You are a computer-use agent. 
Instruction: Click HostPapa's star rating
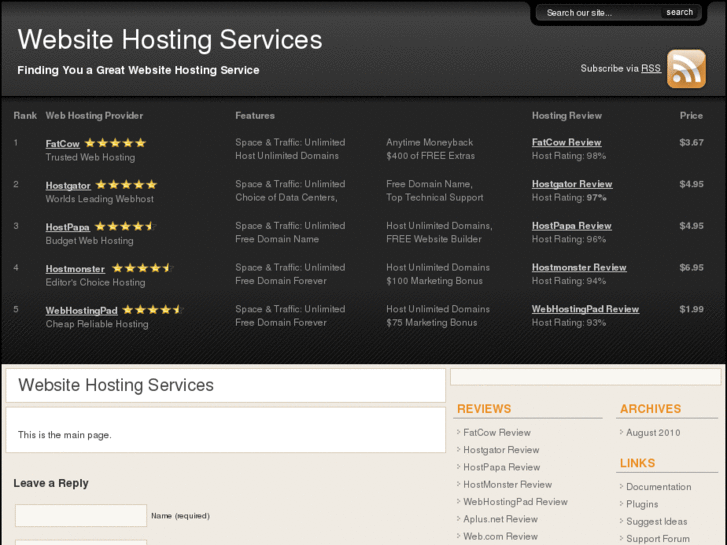[x=126, y=226]
